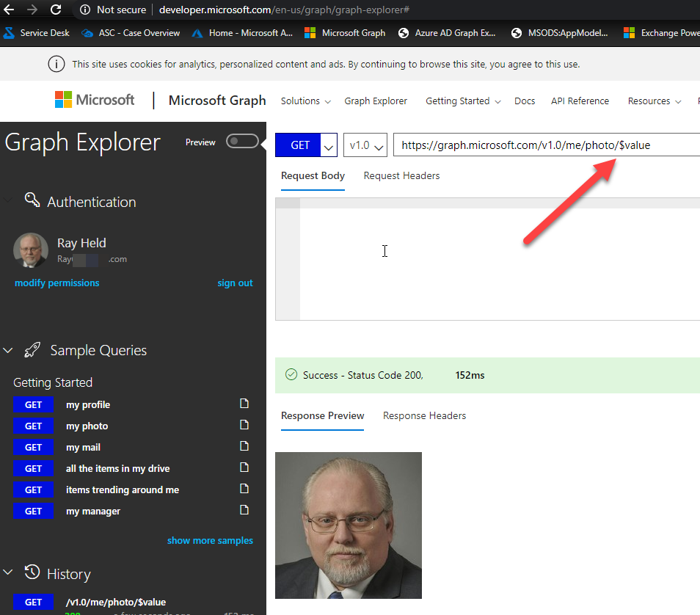Click the History clock icon
Image resolution: width=700 pixels, height=615 pixels.
[x=32, y=572]
